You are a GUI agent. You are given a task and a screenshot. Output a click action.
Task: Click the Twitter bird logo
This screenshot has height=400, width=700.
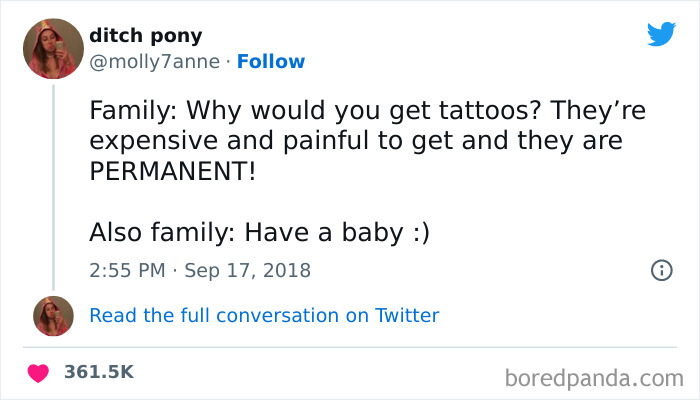coord(661,34)
